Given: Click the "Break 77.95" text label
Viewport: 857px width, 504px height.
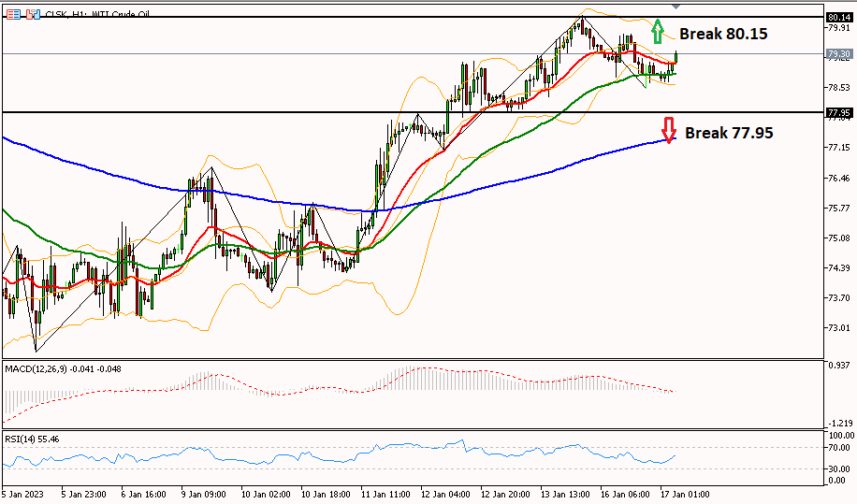Looking at the screenshot, I should point(729,133).
